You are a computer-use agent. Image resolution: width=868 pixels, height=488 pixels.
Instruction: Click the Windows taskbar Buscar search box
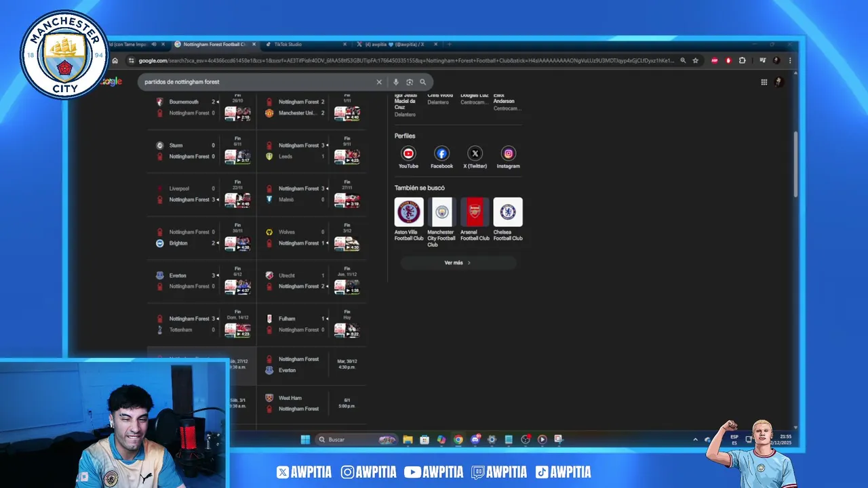(356, 439)
